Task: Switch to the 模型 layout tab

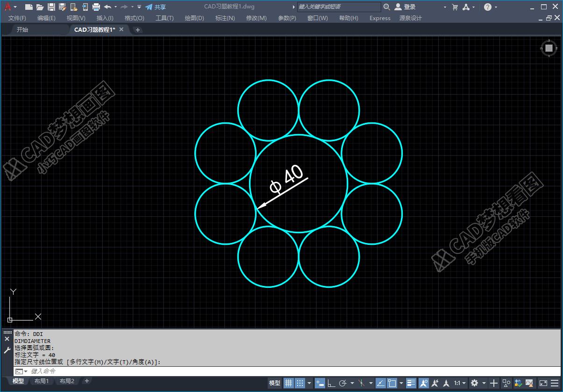Action: pos(18,381)
